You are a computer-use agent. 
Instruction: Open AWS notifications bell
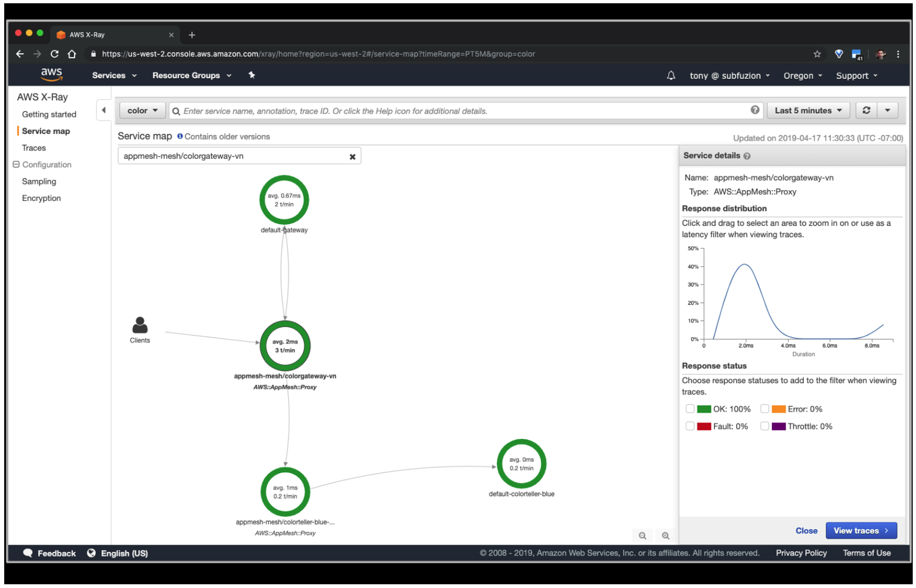pos(671,76)
